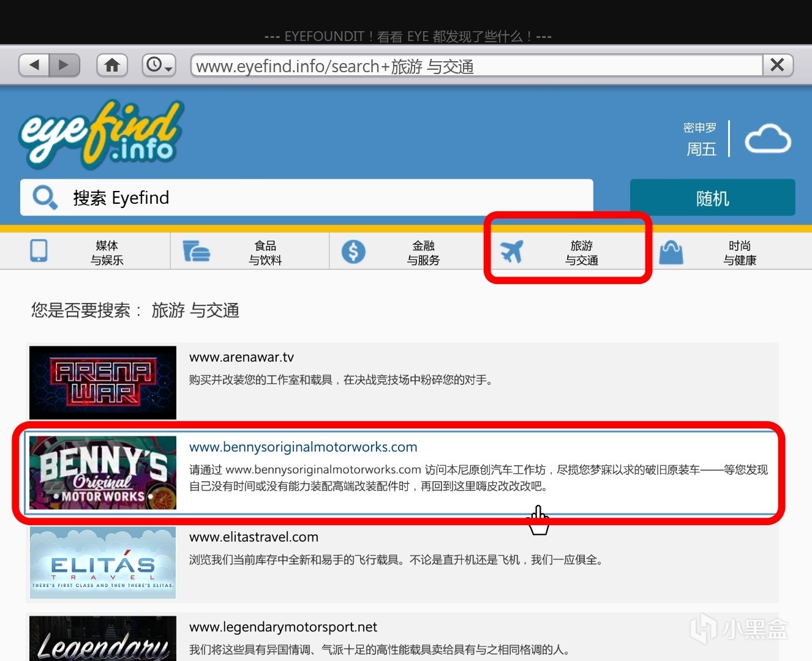Click the EYEFOUNDIT banner text at top
Viewport: 812px width, 661px height.
408,36
